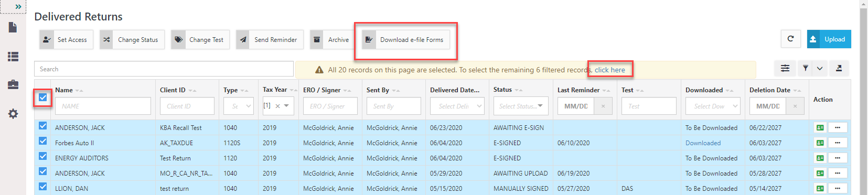Click the Set Access button
Image resolution: width=868 pixels, height=195 pixels.
(x=67, y=39)
